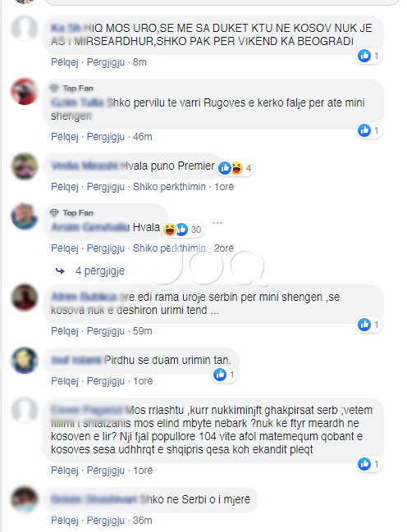Viewport: 407px width, 532px height.
Task: Click the like reaction on the mini shengen serbin comment
Action: (369, 325)
